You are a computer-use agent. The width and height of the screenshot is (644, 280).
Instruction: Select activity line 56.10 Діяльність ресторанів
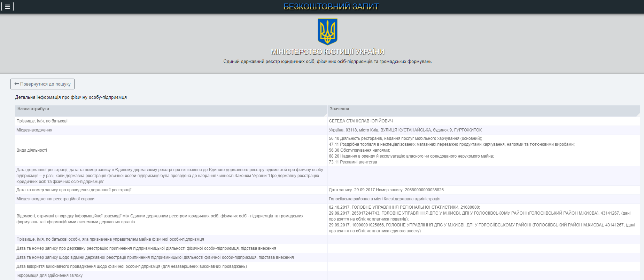(405, 138)
